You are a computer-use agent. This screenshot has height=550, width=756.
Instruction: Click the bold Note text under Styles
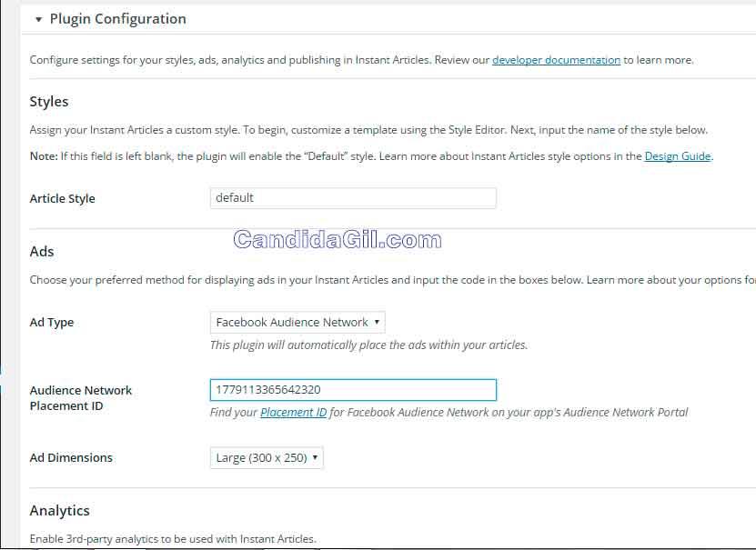44,156
